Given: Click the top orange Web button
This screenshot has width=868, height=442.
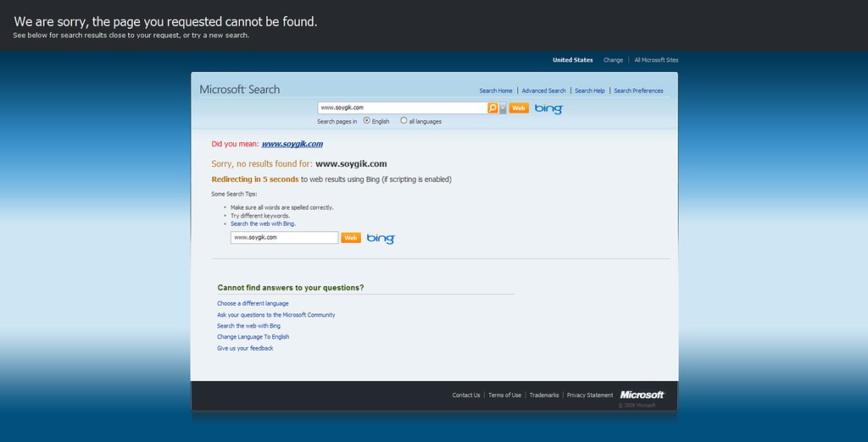Looking at the screenshot, I should pos(519,108).
